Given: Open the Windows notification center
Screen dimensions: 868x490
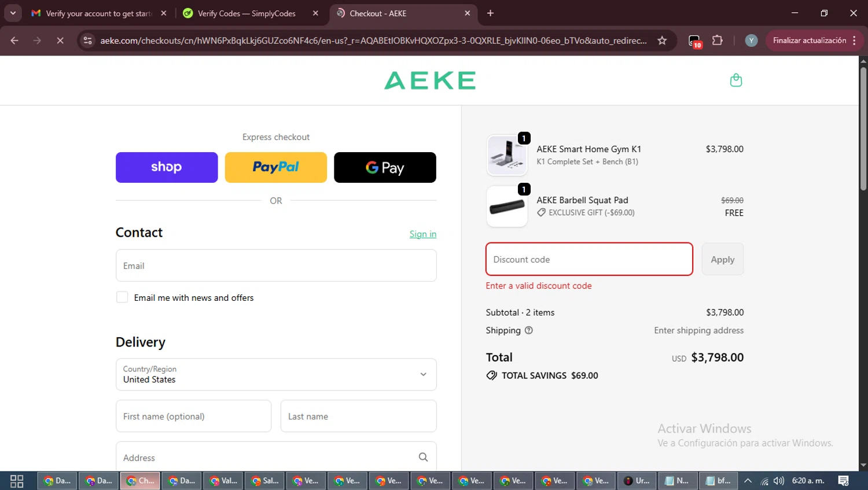Looking at the screenshot, I should (x=844, y=481).
